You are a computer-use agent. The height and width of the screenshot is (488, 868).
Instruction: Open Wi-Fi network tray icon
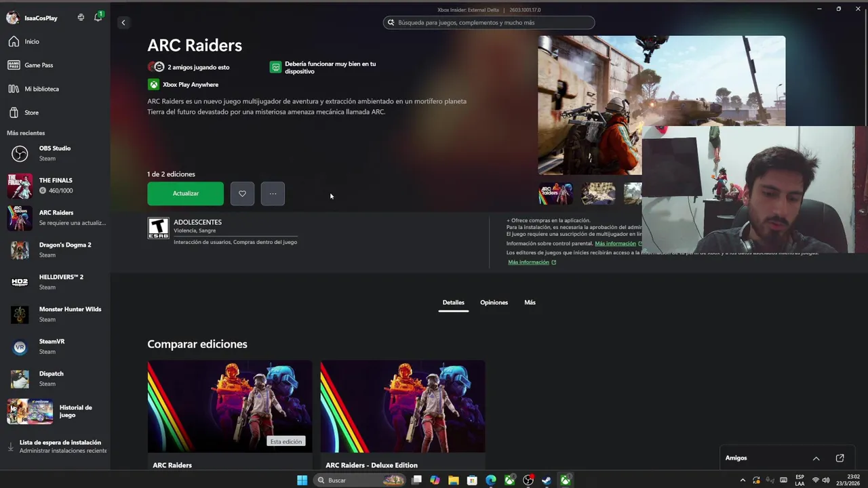click(816, 481)
